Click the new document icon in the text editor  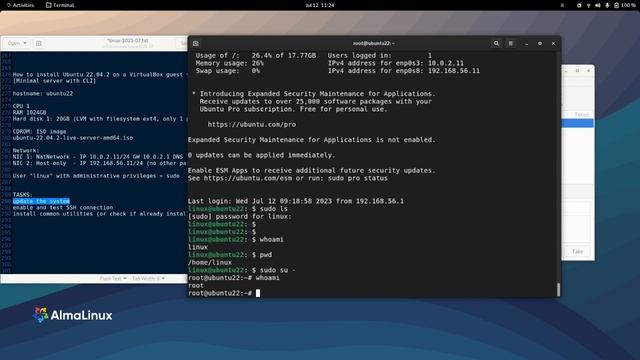(39, 43)
